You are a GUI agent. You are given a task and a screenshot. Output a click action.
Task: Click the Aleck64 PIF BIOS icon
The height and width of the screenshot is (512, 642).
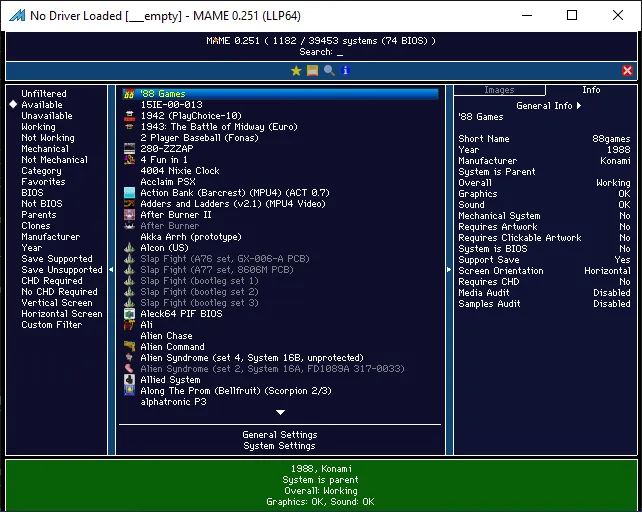[x=129, y=314]
